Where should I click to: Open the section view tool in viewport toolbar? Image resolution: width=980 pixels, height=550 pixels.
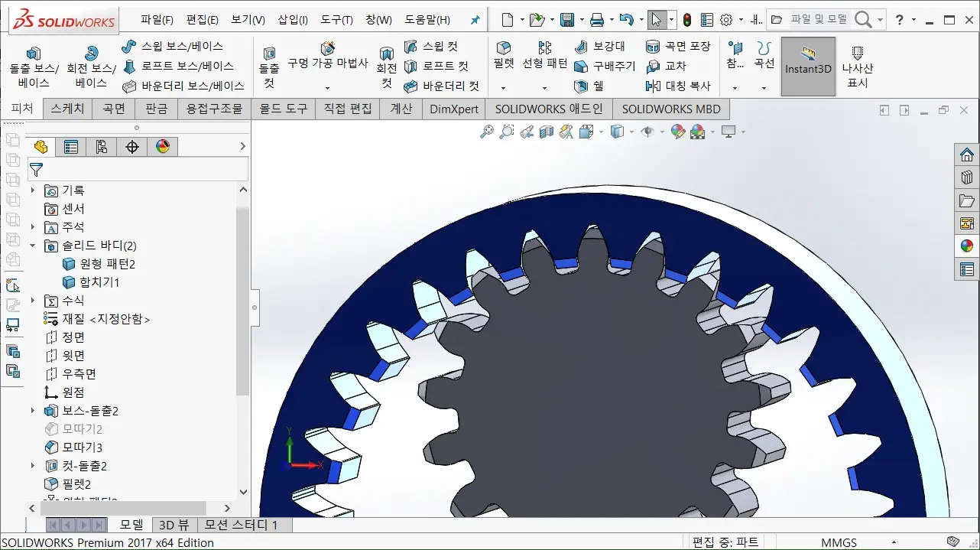pyautogui.click(x=546, y=132)
